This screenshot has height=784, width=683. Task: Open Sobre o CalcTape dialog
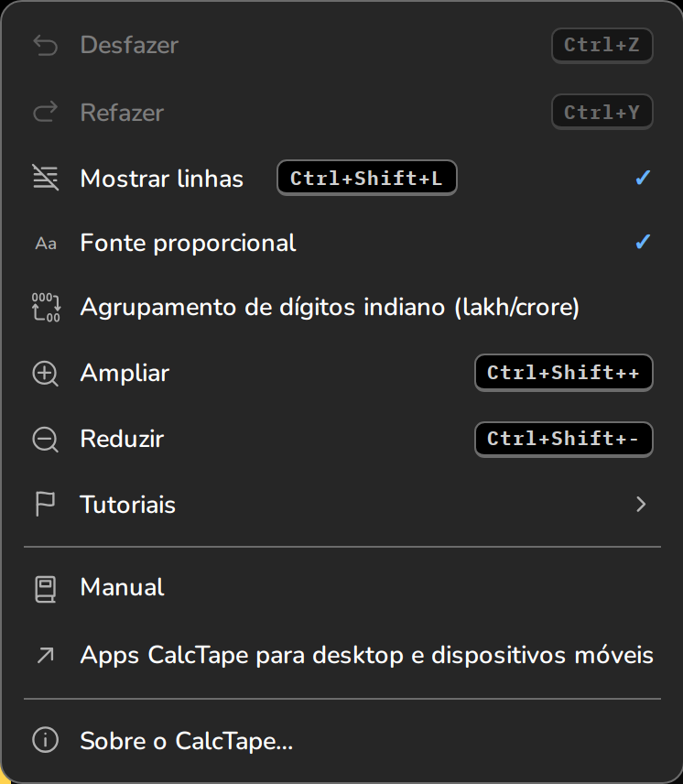pos(342,741)
